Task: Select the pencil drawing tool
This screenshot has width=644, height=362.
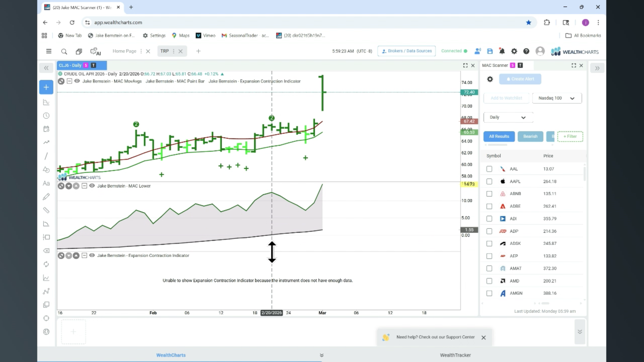Action: tap(46, 197)
